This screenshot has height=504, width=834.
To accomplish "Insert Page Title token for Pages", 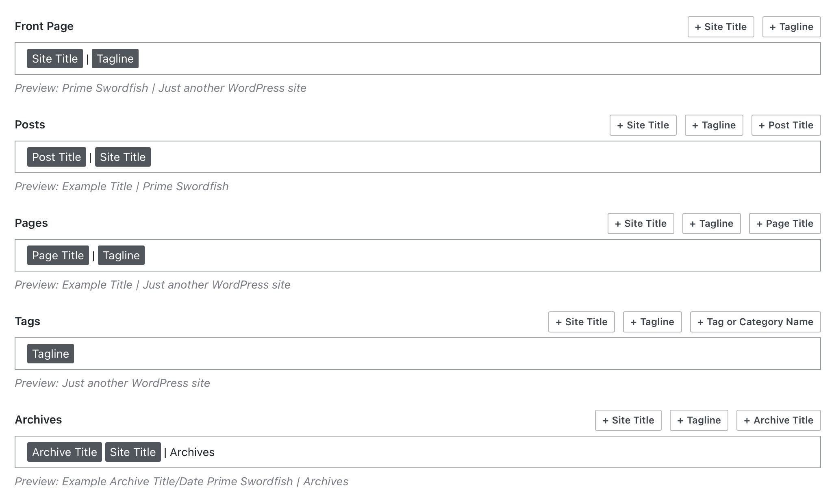I will [x=784, y=224].
